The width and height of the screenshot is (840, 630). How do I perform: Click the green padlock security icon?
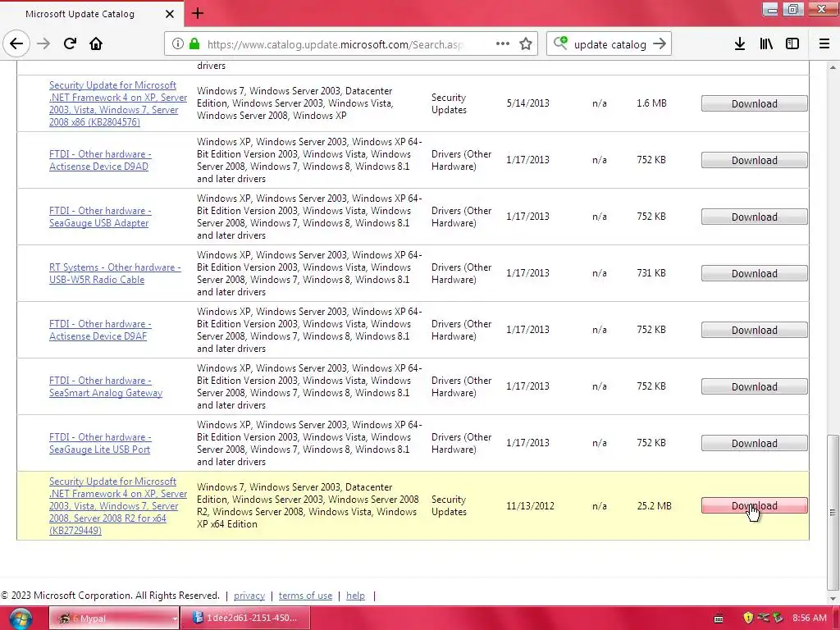tap(194, 44)
